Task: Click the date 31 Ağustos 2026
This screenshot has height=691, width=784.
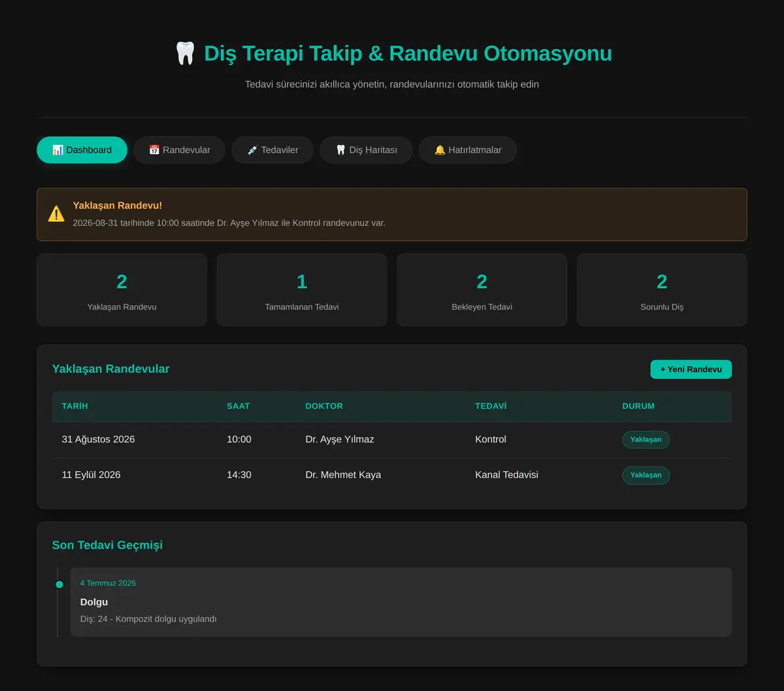Action: [98, 440]
